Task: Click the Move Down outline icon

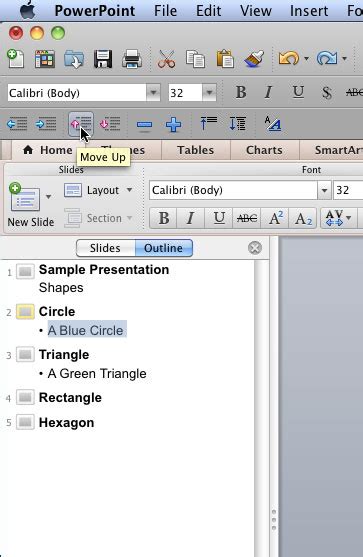Action: (x=110, y=124)
